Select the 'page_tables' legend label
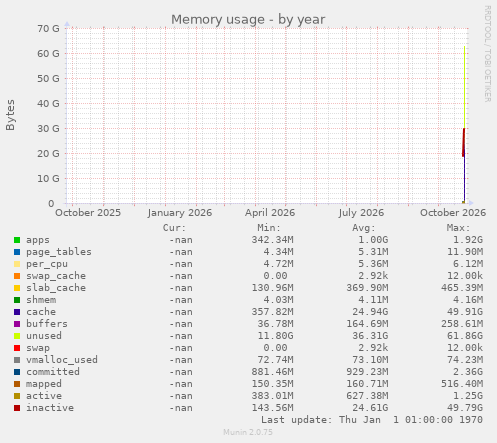The width and height of the screenshot is (497, 443). 59,252
